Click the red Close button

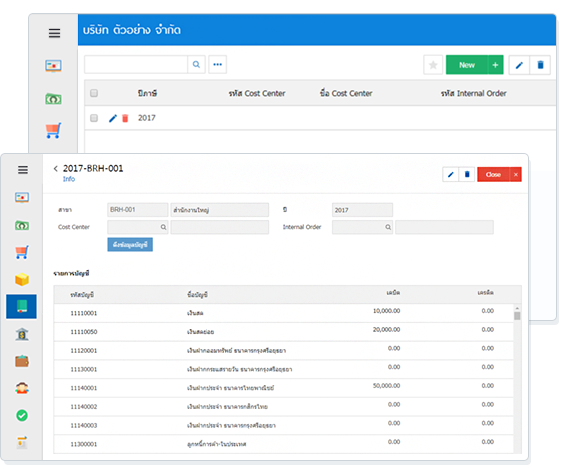(493, 175)
